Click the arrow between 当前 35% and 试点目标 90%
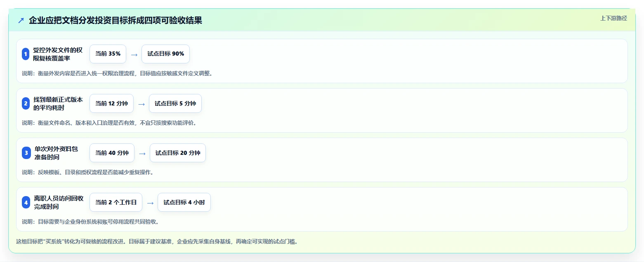Screen dimensions: 644x262 coord(134,54)
